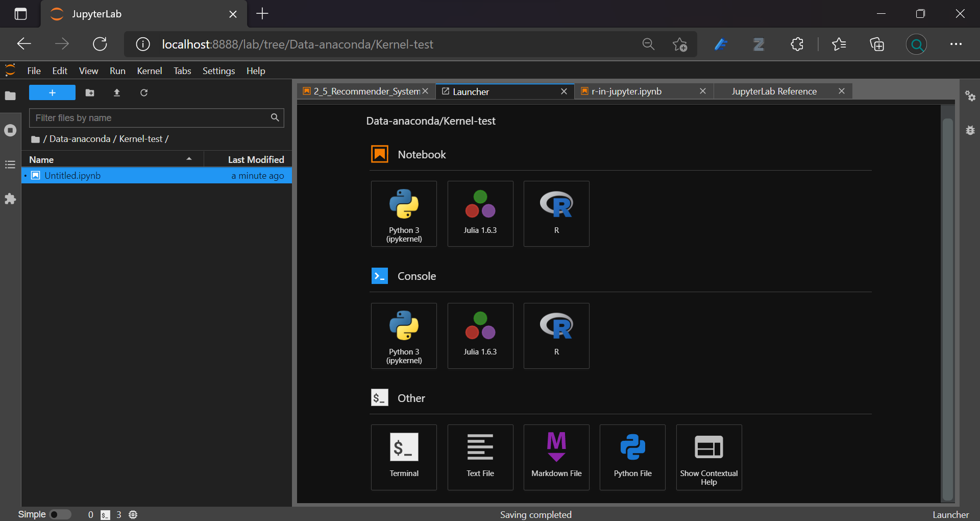This screenshot has width=980, height=521.
Task: Close the JupyterLab Reference tab
Action: click(x=842, y=91)
